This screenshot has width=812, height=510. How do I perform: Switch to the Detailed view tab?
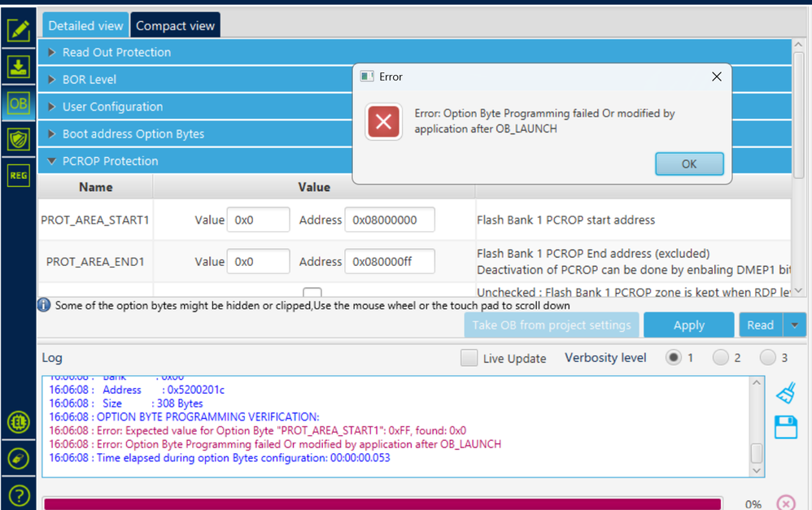85,25
